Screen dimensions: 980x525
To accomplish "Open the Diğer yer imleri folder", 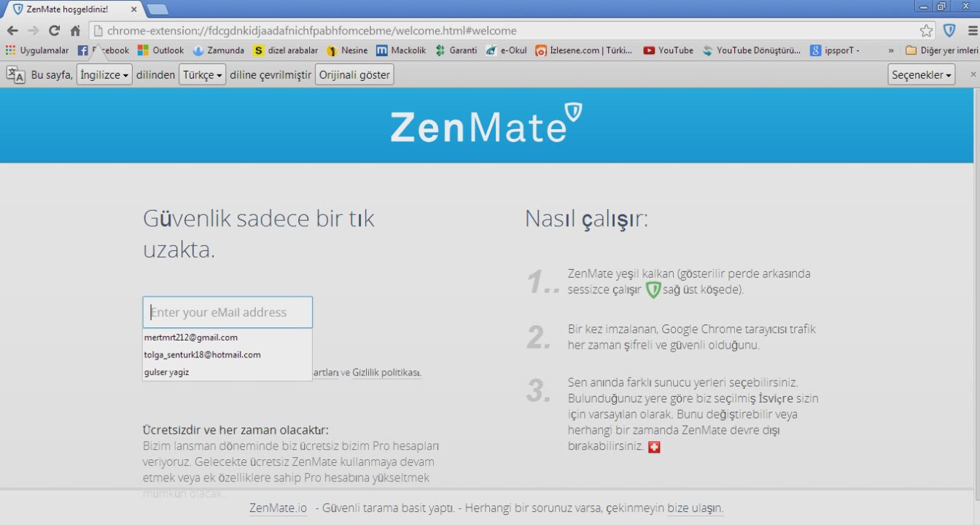I will click(x=941, y=50).
